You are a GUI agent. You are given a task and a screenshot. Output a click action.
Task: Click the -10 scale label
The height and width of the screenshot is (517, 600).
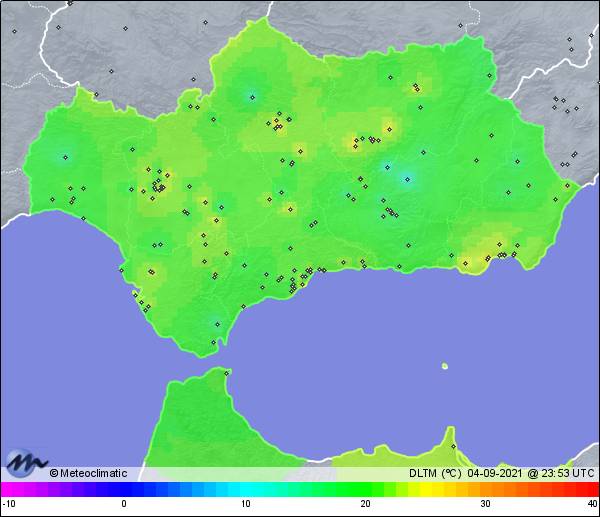[8, 504]
